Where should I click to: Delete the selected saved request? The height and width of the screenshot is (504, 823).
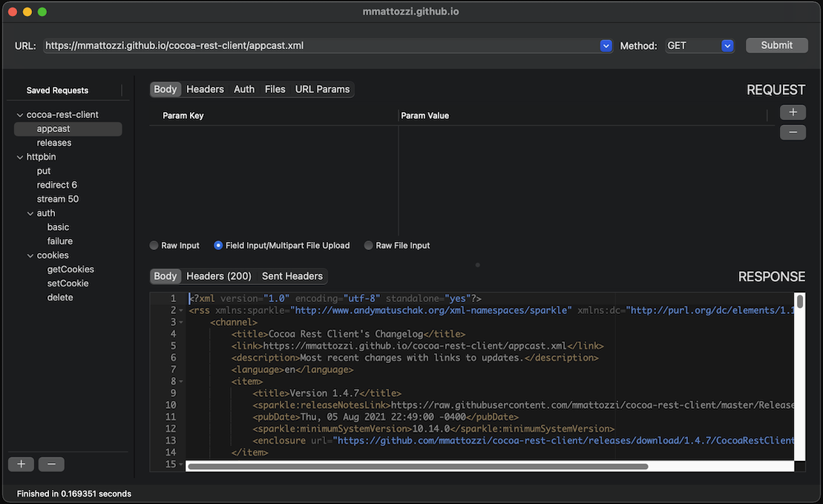point(51,464)
